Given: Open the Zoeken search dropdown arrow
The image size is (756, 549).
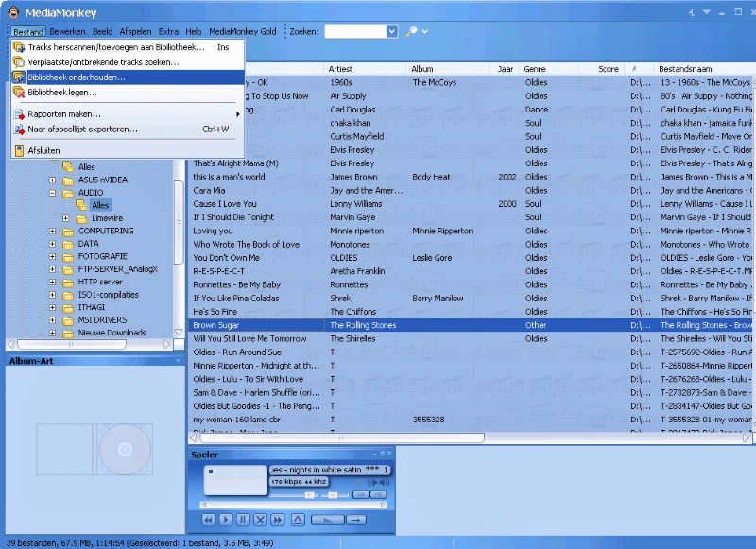Looking at the screenshot, I should (392, 31).
